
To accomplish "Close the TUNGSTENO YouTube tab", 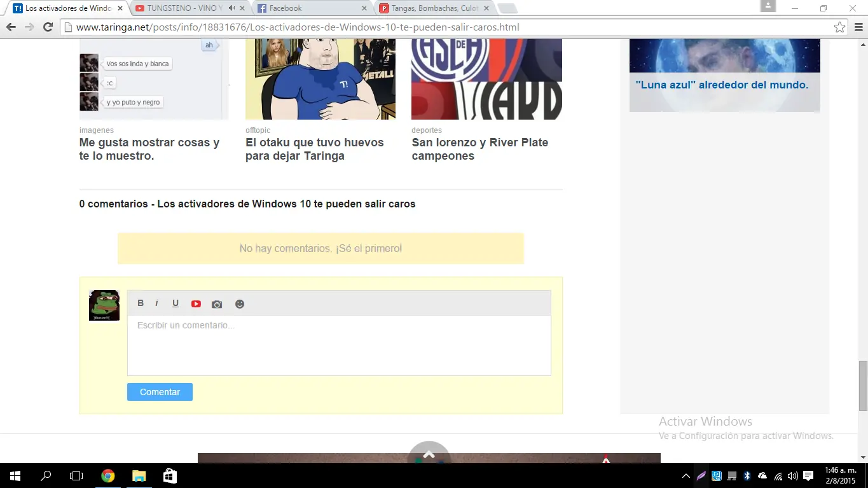I will click(243, 8).
